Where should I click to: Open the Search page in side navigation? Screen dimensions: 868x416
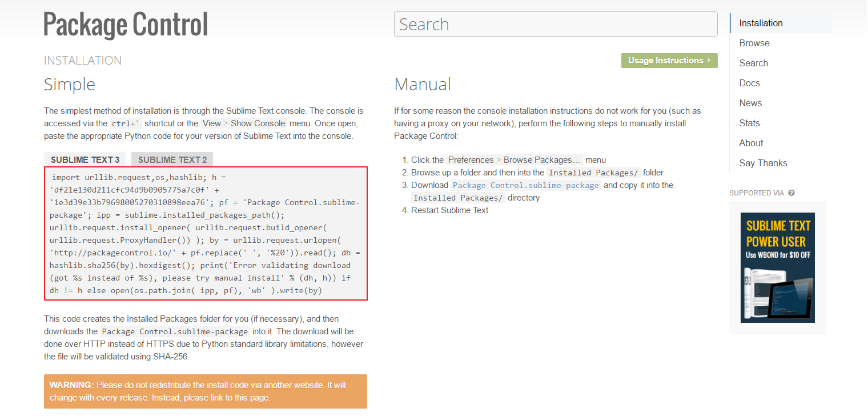754,63
